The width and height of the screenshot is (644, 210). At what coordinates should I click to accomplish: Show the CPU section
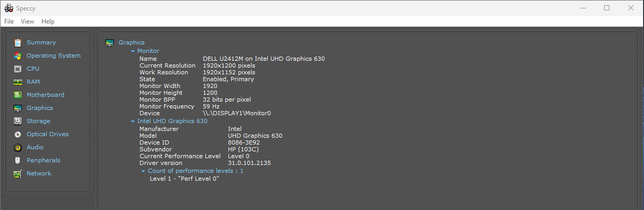coord(33,69)
